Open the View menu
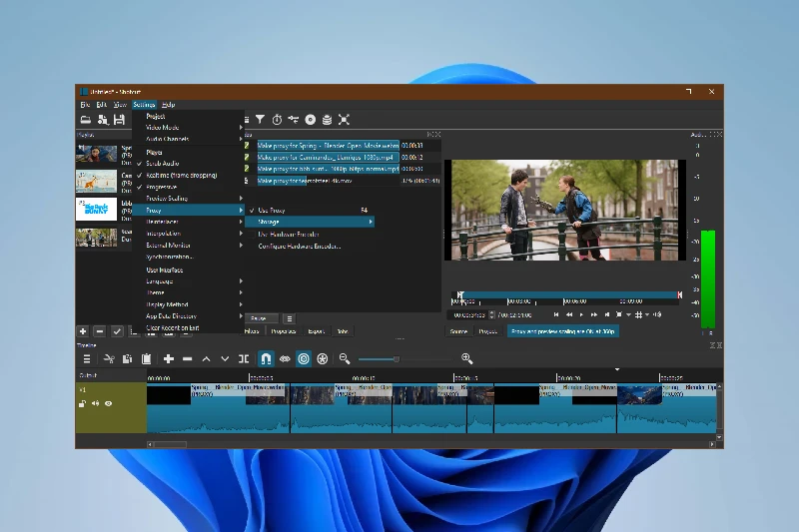Screen dimensions: 799x532 click(120, 105)
